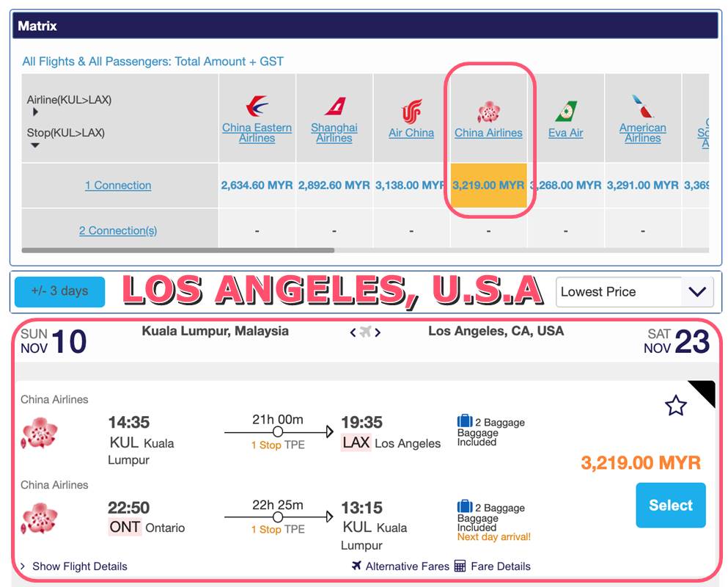This screenshot has height=587, width=728.
Task: Click the 21h 00m duration text
Action: 278,420
